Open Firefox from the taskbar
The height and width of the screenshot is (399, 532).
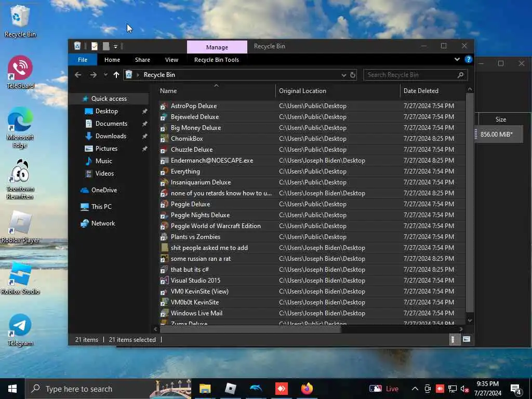307,389
